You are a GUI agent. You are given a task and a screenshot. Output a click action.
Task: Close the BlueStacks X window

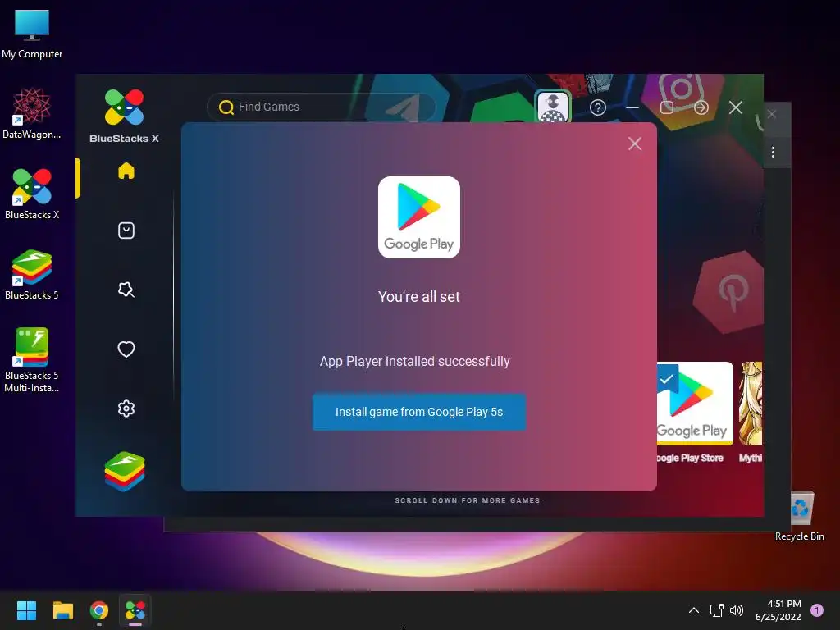(x=736, y=107)
